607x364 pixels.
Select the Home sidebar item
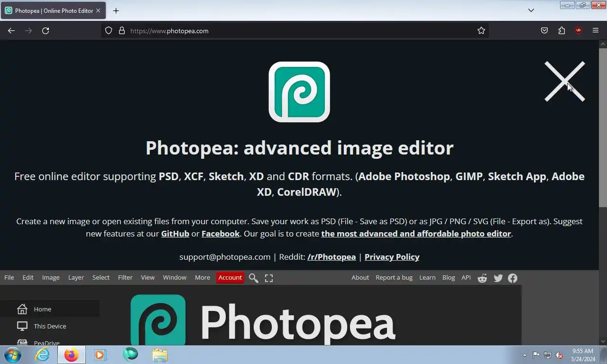[x=50, y=309]
